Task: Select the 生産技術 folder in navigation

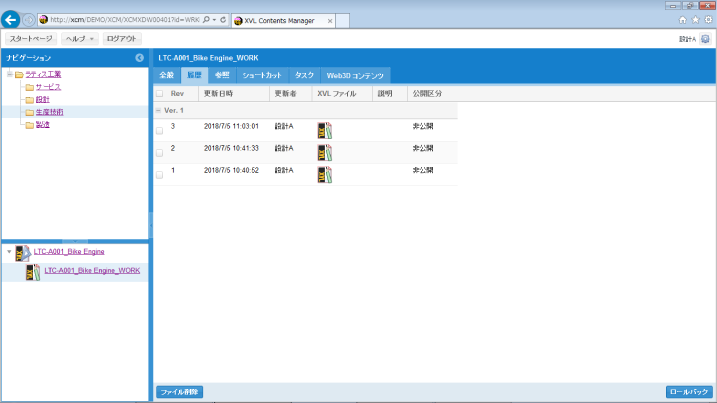Action: 42,112
